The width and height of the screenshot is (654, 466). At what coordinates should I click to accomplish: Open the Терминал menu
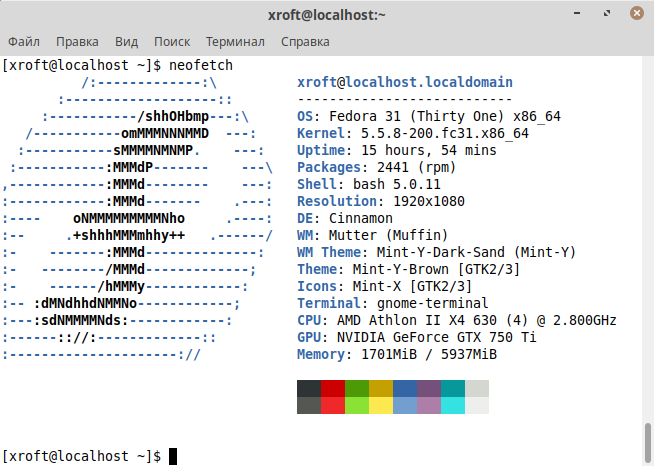(235, 42)
